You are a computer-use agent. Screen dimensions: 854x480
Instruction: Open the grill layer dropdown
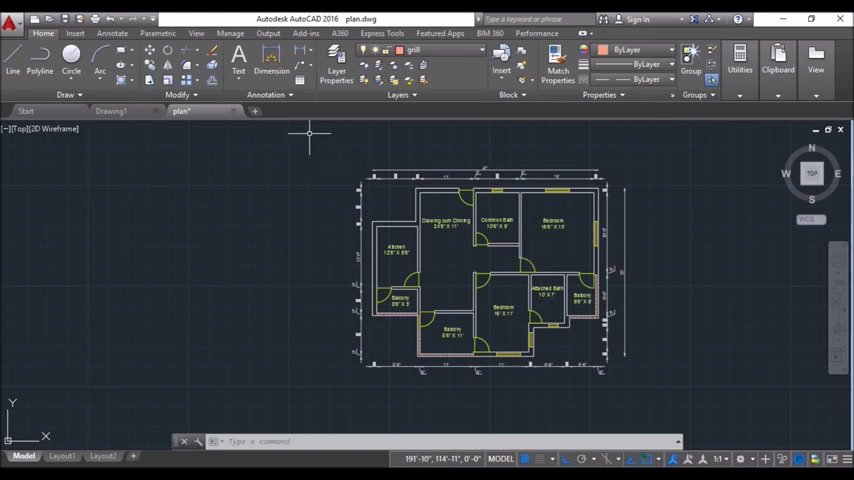tap(482, 50)
